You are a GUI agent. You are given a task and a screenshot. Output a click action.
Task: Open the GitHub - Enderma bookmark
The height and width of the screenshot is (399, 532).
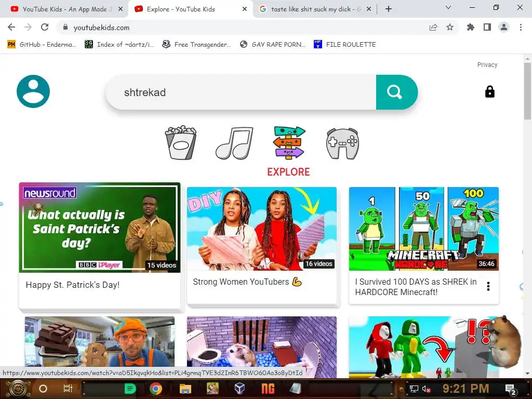[42, 45]
